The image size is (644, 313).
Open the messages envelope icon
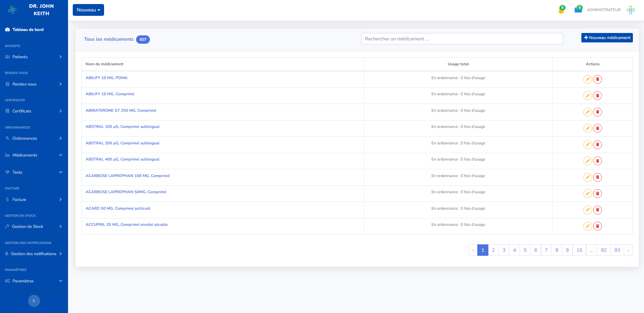(578, 10)
